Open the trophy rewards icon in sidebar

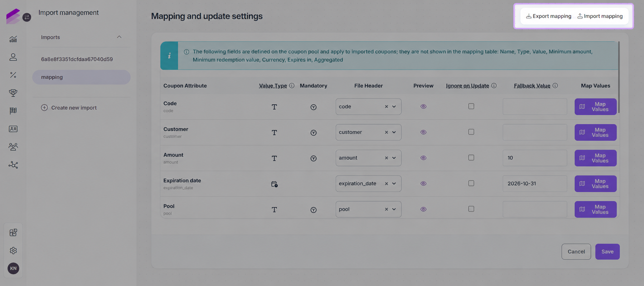[13, 93]
